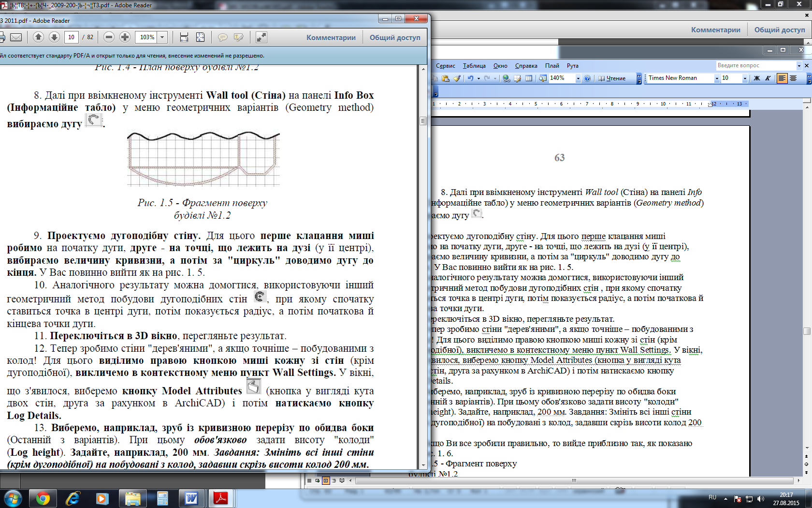
Task: Insert table icon in Word toolbar
Action: click(529, 78)
